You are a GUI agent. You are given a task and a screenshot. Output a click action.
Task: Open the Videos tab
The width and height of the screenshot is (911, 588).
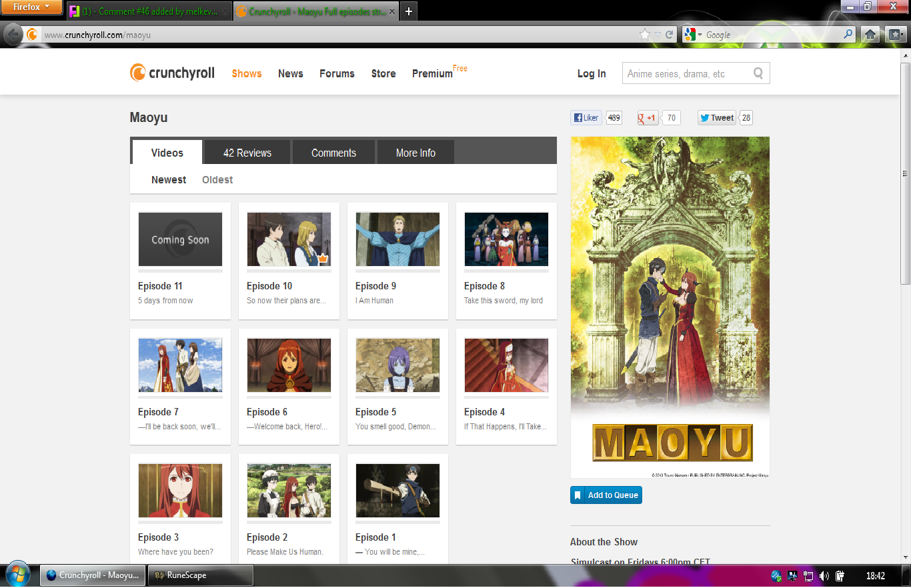pos(167,153)
